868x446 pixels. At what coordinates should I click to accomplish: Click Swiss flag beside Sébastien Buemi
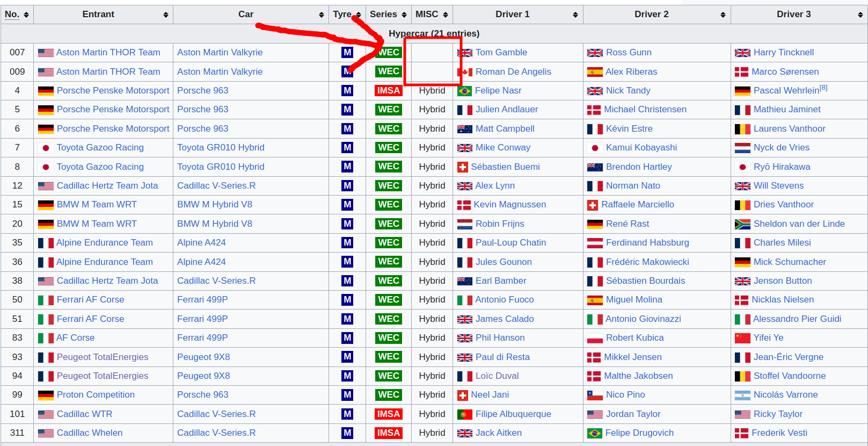click(463, 167)
